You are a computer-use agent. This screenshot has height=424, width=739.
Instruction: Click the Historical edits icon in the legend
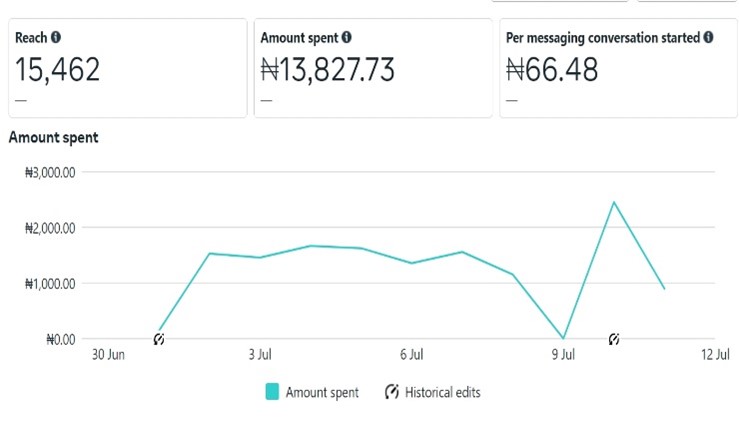click(x=392, y=392)
